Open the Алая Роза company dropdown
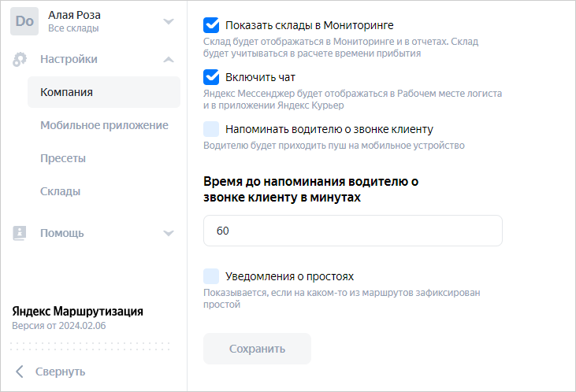 (x=168, y=21)
